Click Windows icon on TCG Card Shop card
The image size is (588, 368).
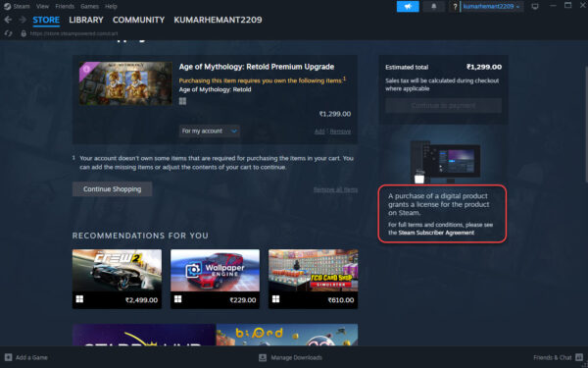[275, 299]
